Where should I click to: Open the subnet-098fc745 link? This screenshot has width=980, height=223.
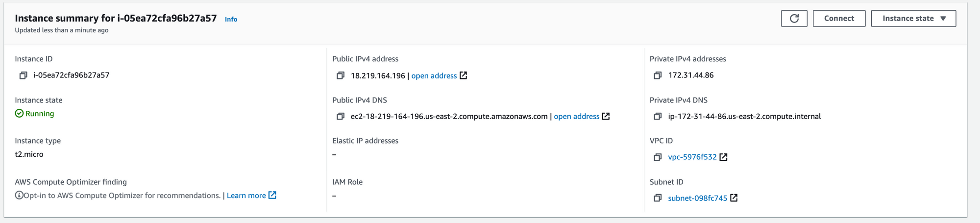coord(698,198)
